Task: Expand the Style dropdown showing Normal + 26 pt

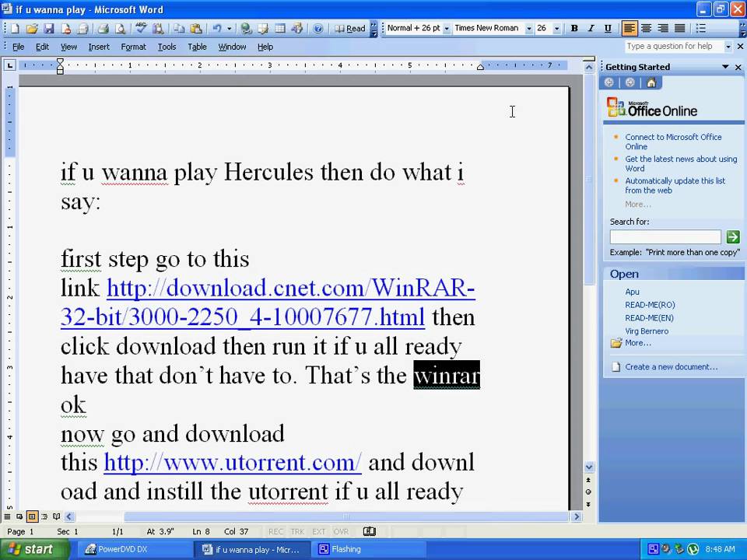Action: pyautogui.click(x=447, y=29)
